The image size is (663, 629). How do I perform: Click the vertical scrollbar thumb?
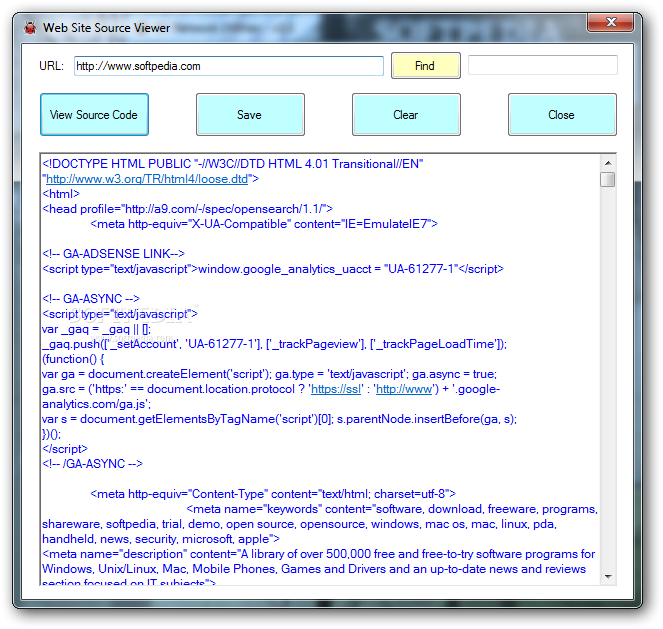point(608,179)
